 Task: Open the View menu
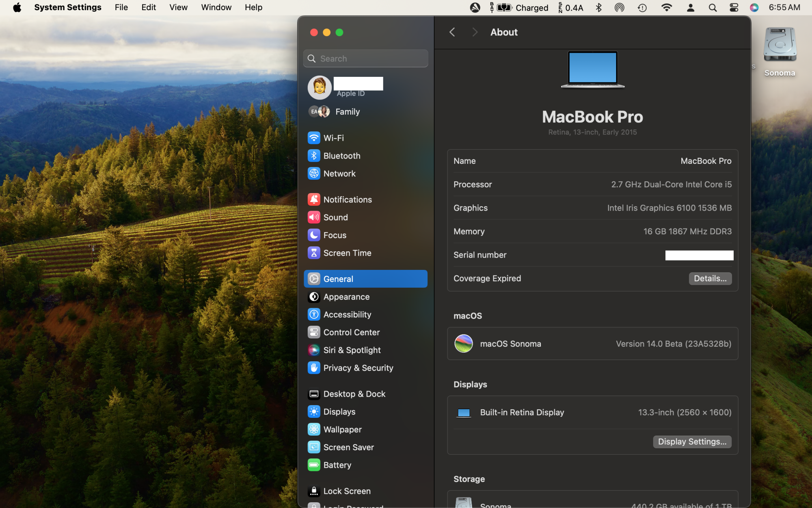pyautogui.click(x=178, y=7)
